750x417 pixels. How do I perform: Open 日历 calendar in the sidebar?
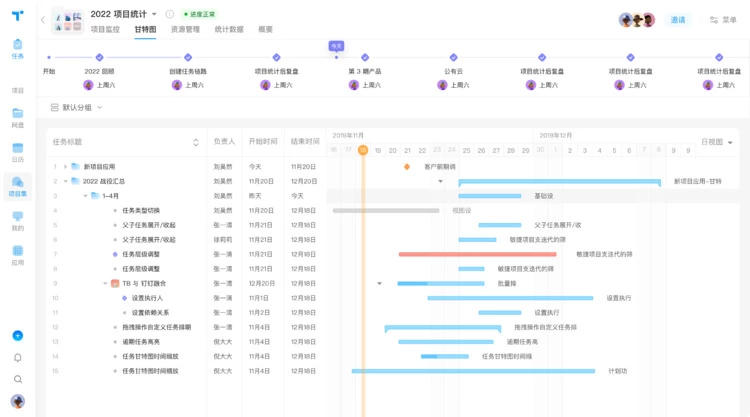17,152
